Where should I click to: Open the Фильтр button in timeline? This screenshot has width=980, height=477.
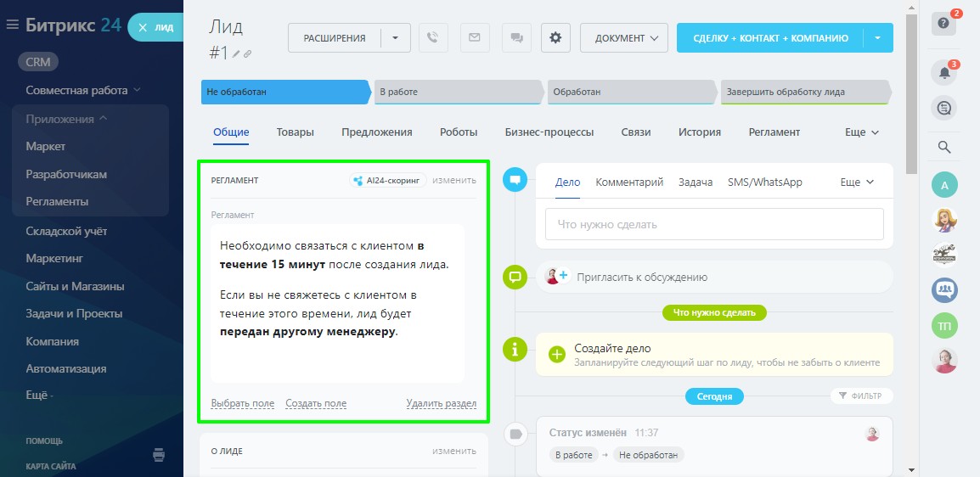pyautogui.click(x=861, y=396)
